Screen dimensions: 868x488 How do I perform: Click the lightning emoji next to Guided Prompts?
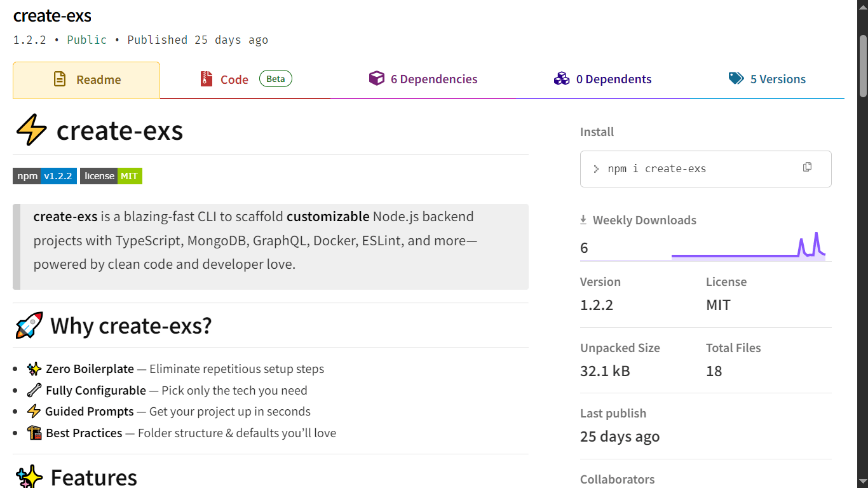[34, 411]
